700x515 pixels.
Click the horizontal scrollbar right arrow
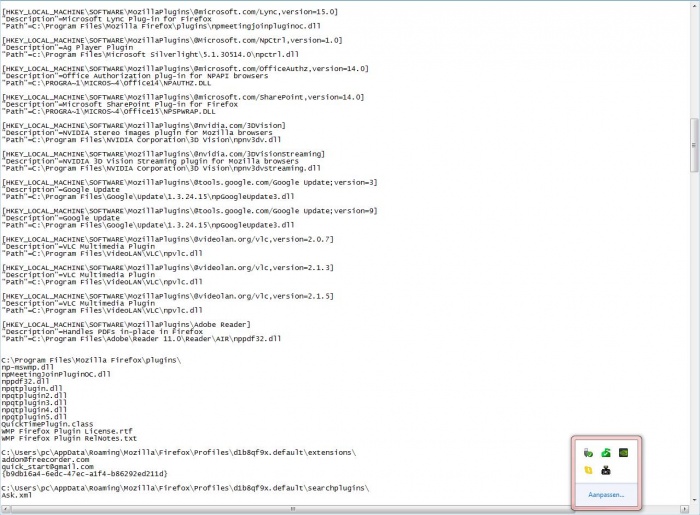coord(684,509)
